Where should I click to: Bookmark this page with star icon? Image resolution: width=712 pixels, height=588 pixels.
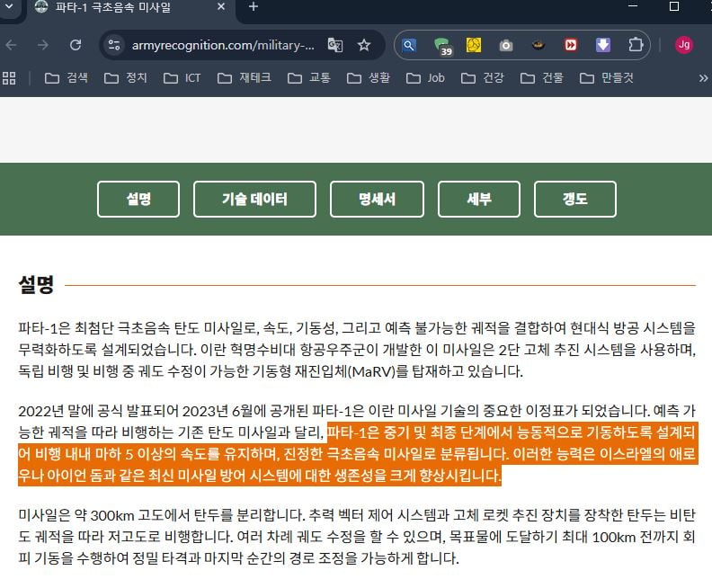[x=364, y=45]
